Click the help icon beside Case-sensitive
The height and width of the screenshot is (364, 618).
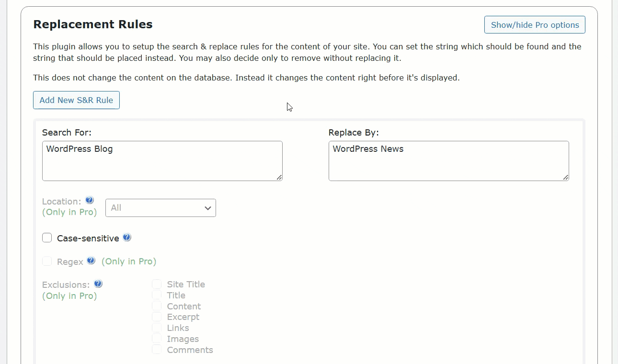click(127, 237)
